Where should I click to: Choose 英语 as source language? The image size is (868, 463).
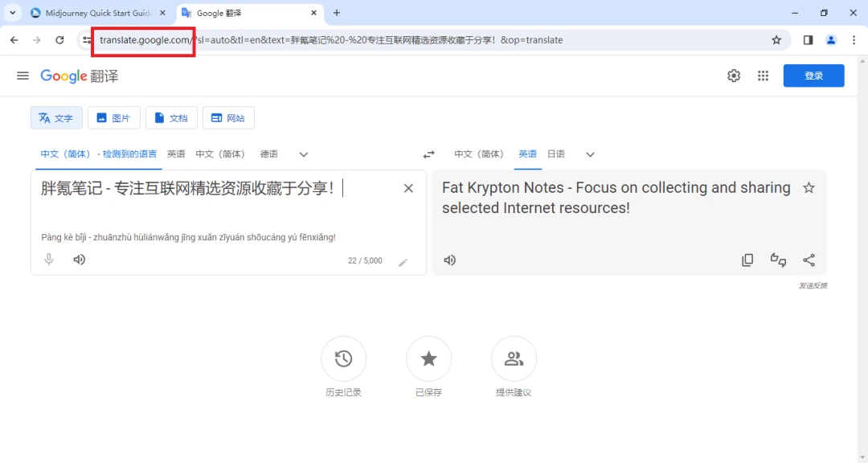click(x=176, y=154)
